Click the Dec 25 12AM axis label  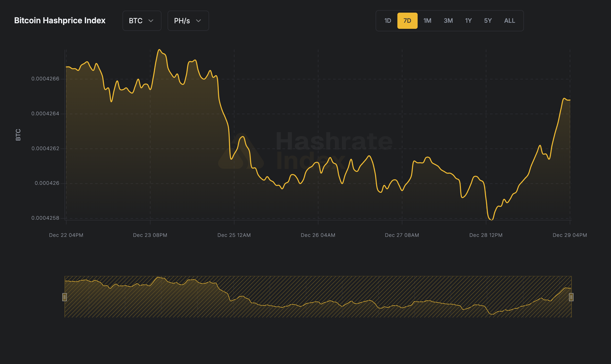pos(234,235)
